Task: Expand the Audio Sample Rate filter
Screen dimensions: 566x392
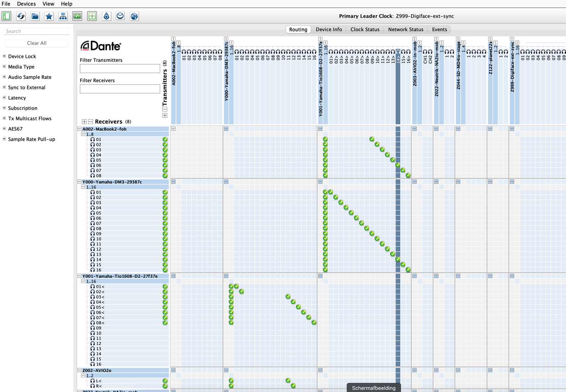Action: (x=4, y=77)
